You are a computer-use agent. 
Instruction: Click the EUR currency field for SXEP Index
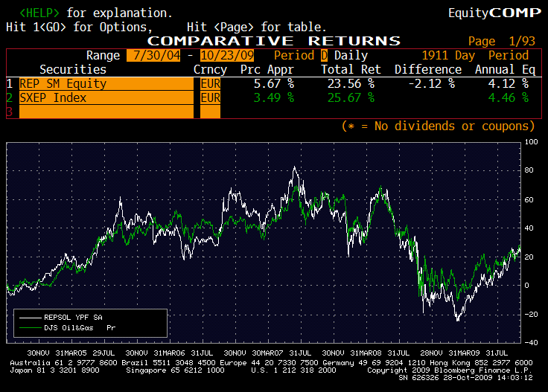click(x=211, y=97)
